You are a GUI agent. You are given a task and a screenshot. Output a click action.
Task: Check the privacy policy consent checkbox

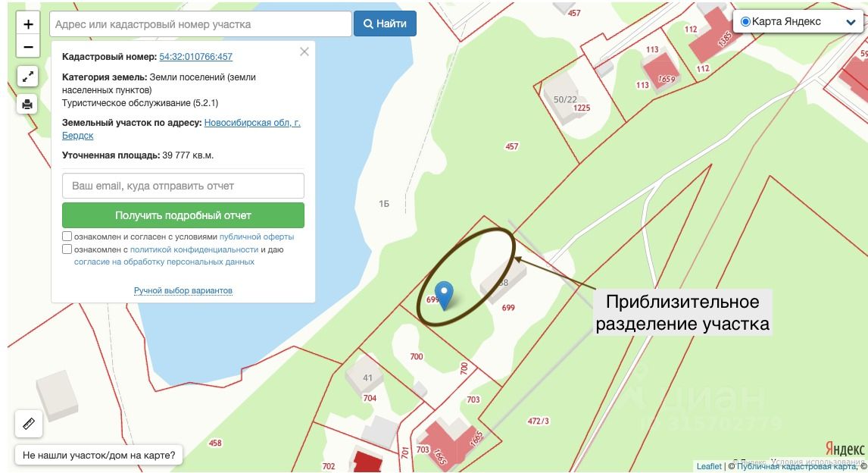[x=67, y=249]
